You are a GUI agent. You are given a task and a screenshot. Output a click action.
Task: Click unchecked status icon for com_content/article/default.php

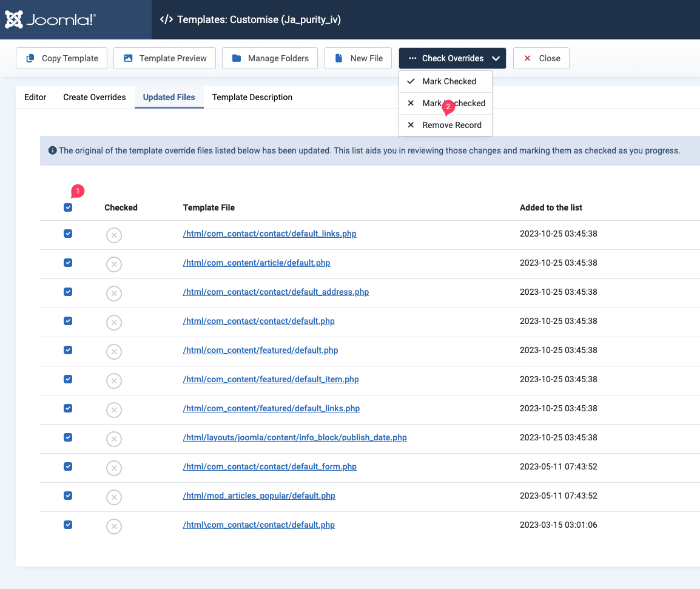(113, 264)
